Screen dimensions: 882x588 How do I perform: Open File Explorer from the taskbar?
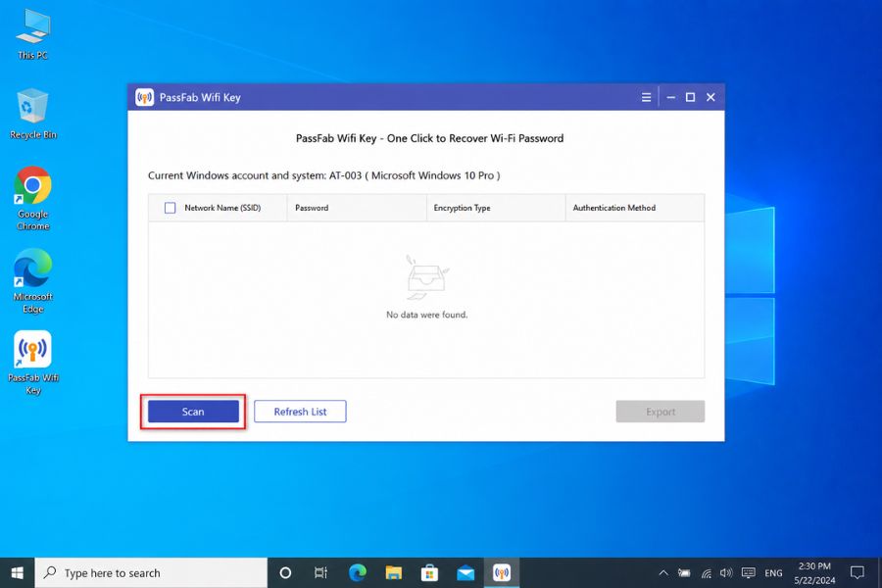[393, 572]
